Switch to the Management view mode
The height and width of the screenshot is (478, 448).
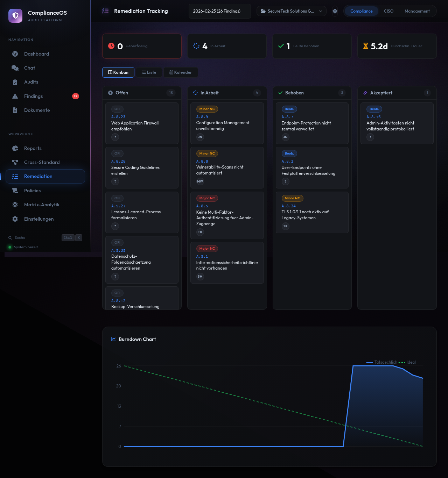[x=417, y=11]
